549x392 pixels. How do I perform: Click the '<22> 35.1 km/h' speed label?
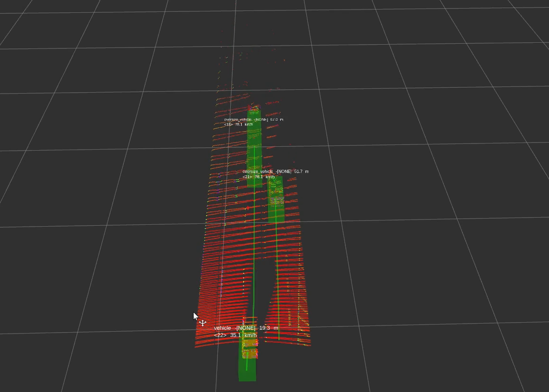point(235,335)
